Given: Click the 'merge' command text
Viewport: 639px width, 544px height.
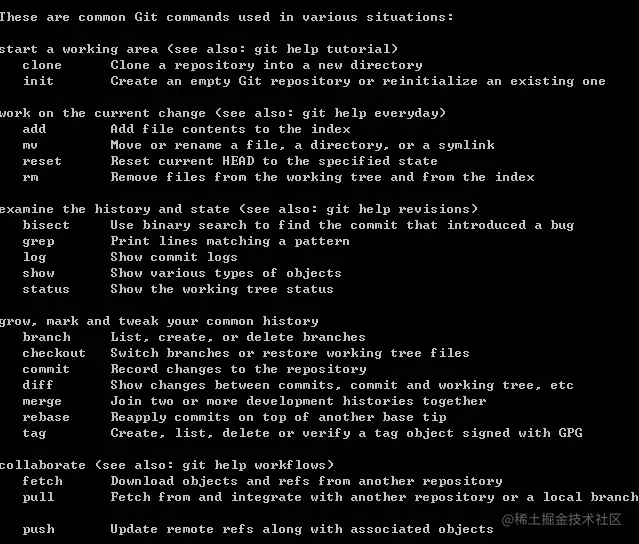Looking at the screenshot, I should [42, 401].
